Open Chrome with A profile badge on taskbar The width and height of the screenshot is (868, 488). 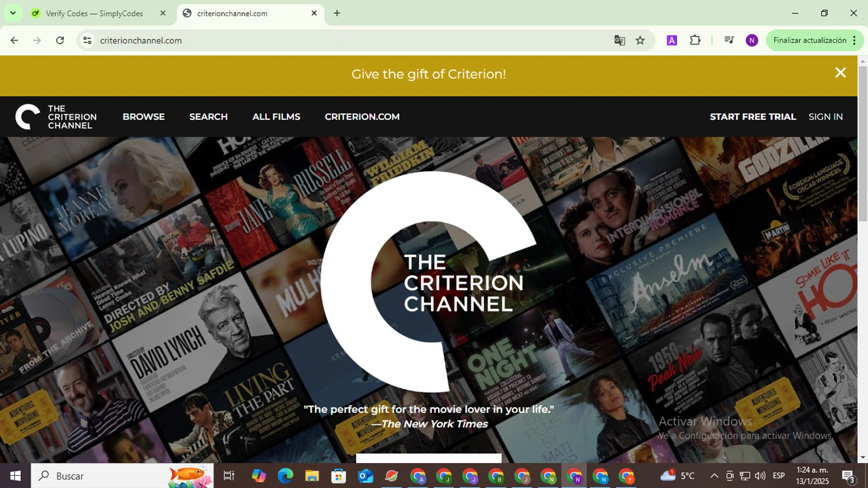tap(418, 476)
